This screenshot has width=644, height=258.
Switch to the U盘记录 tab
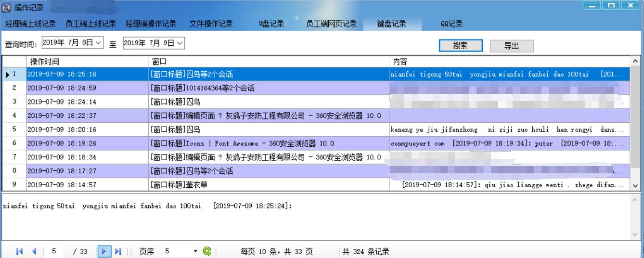271,24
